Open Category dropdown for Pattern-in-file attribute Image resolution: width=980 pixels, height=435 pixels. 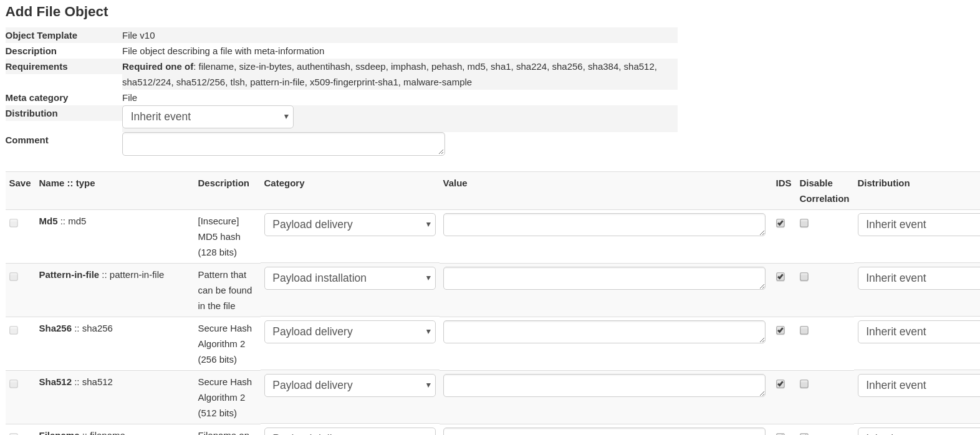click(x=350, y=278)
